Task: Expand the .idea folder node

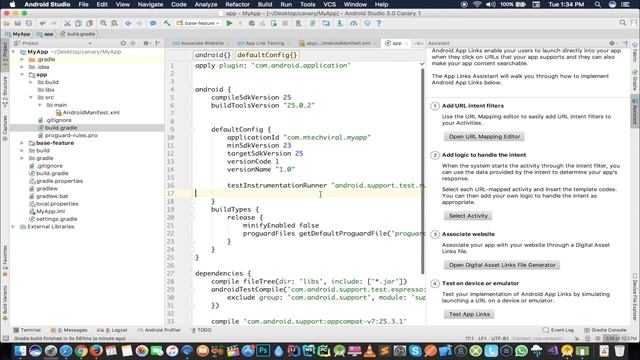Action: click(22, 67)
